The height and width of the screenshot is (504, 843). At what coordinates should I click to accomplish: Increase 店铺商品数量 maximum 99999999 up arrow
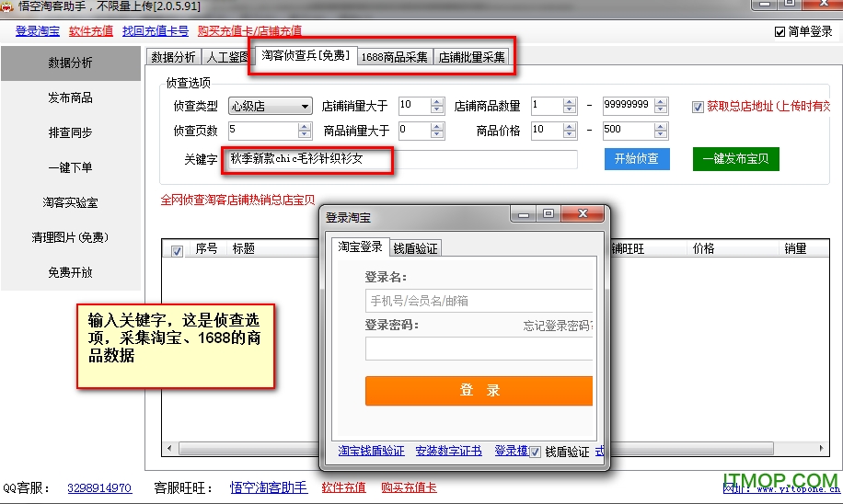pyautogui.click(x=662, y=101)
